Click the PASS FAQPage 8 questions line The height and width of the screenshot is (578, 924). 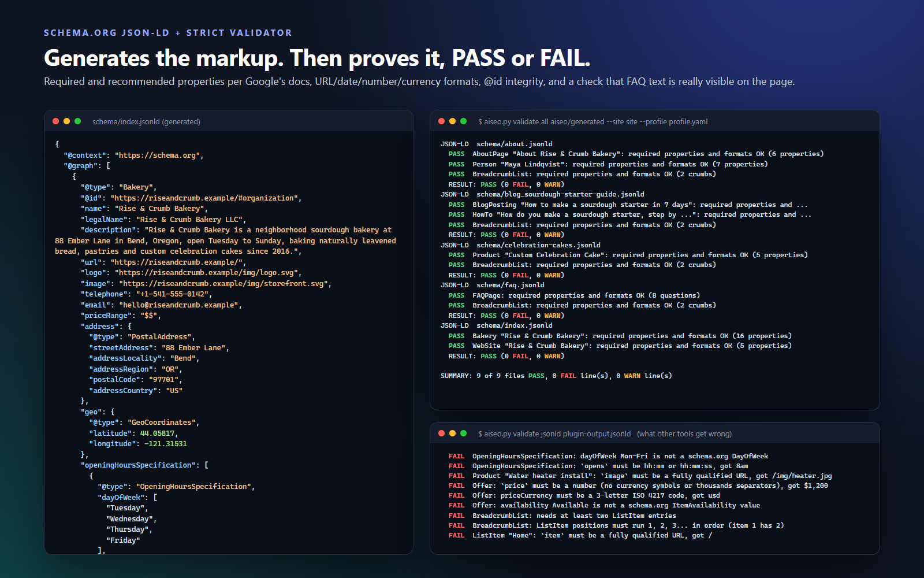574,295
